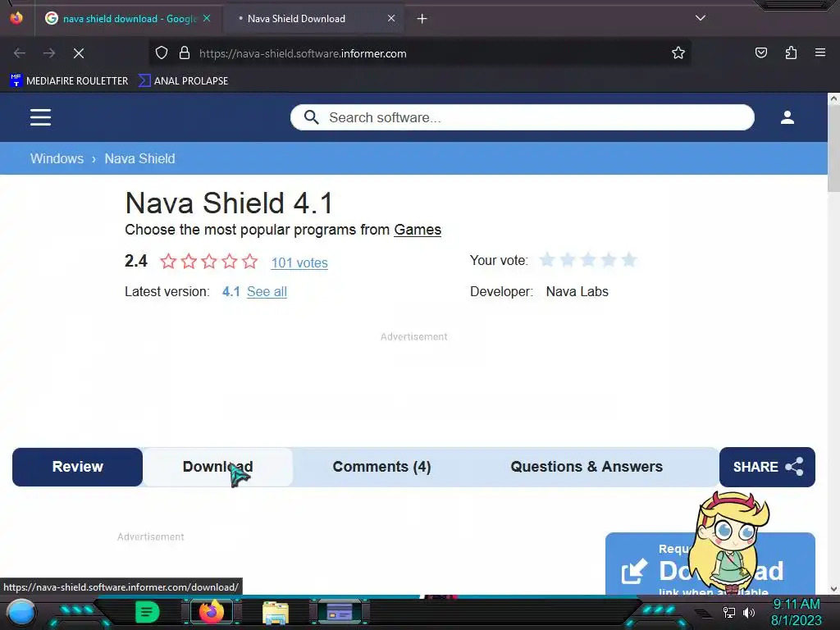Open the Firefox menu icon at tab bar start
840x630 pixels.
16,18
